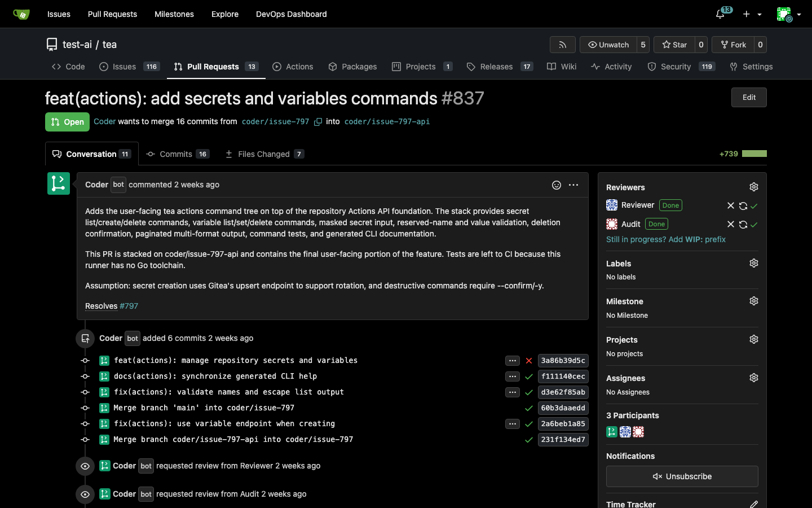Open the coder/issue-797 source branch link
The image size is (812, 508).
pyautogui.click(x=275, y=121)
